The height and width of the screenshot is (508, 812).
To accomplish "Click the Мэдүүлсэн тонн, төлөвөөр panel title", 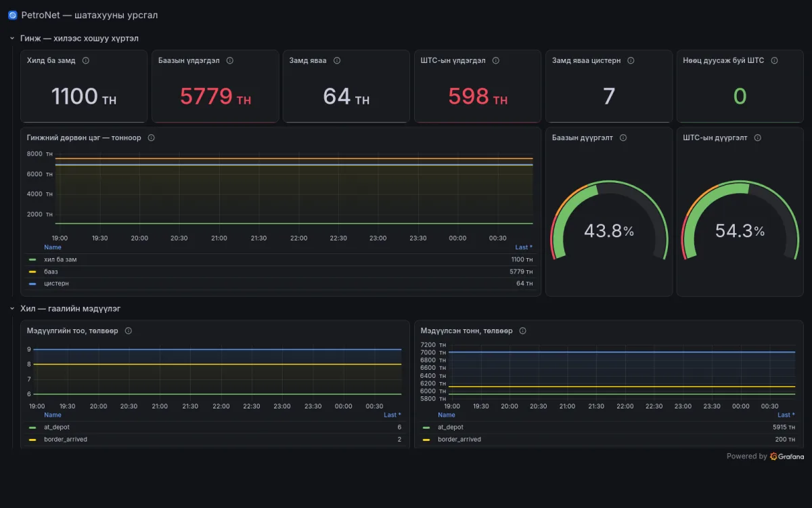I will click(x=466, y=331).
